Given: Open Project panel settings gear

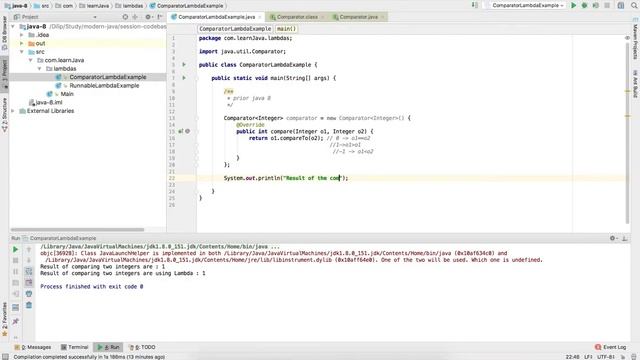Looking at the screenshot, I should pyautogui.click(x=148, y=17).
